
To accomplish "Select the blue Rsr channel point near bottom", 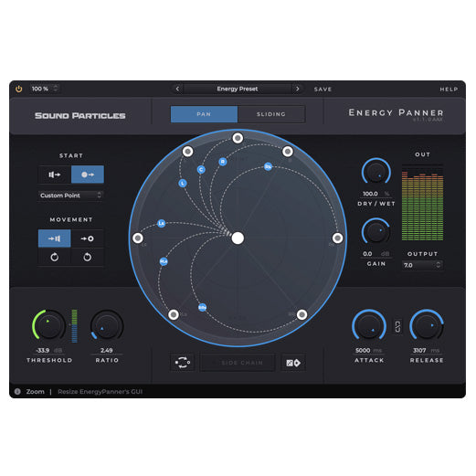I will 202,307.
